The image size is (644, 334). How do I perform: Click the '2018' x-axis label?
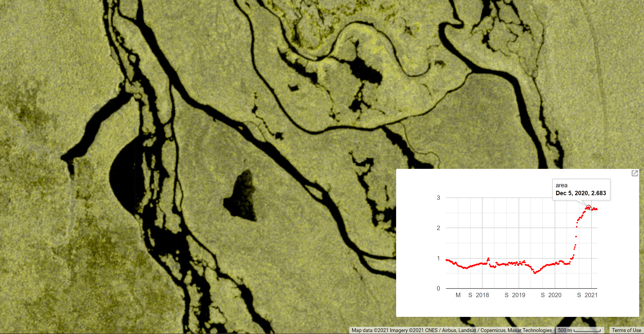[x=482, y=295]
